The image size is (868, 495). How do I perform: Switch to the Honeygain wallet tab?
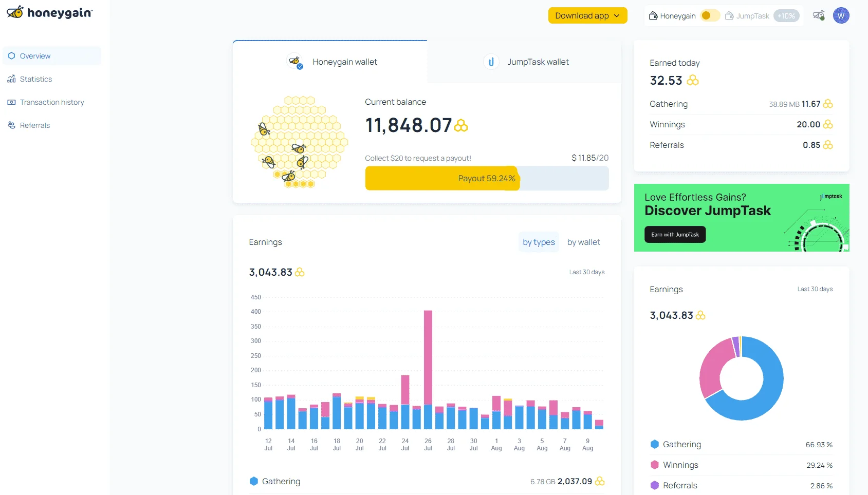pyautogui.click(x=330, y=62)
